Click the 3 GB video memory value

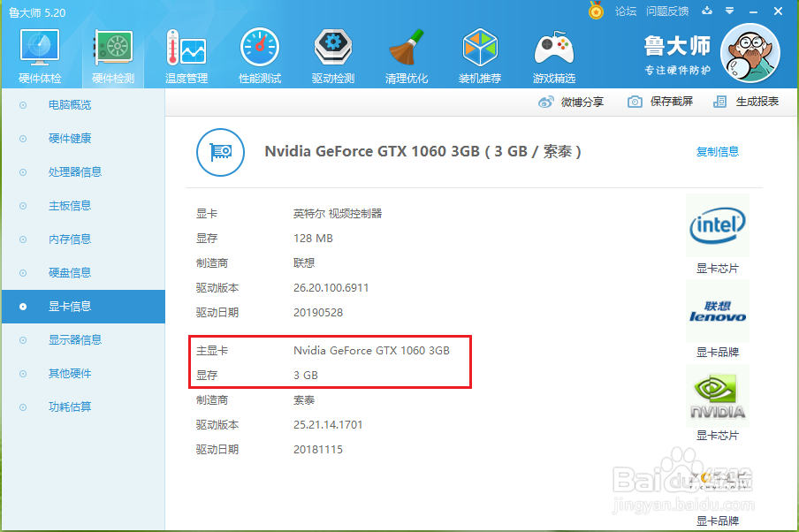pyautogui.click(x=305, y=376)
